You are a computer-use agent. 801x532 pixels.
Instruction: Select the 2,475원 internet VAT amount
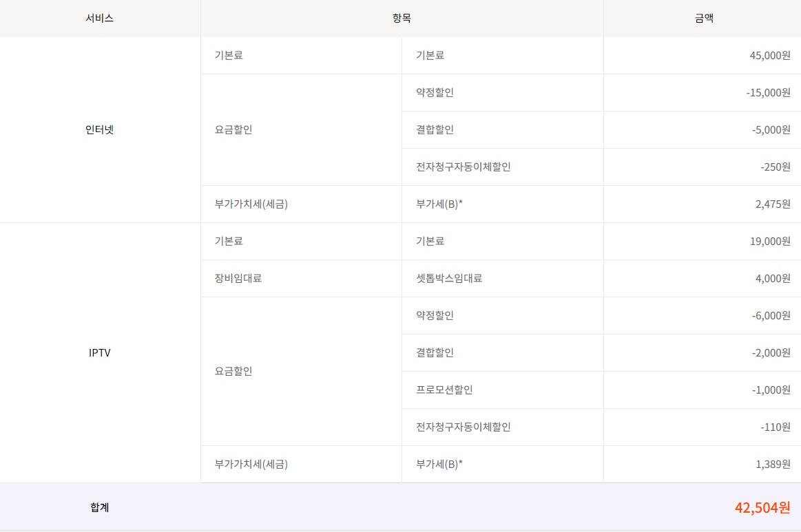(x=773, y=204)
